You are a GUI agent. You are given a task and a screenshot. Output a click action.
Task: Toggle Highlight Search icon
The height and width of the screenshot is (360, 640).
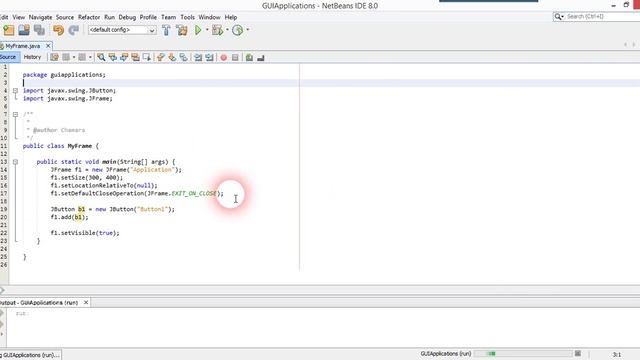pos(135,58)
